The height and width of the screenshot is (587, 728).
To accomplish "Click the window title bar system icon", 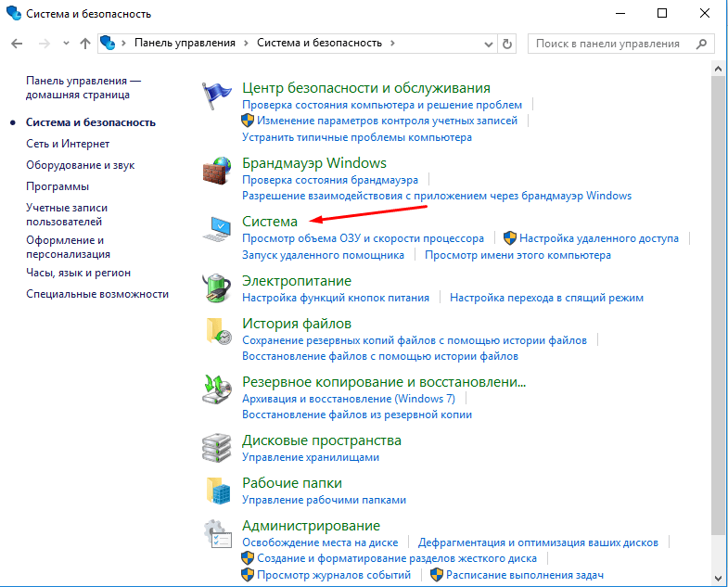I will (14, 13).
